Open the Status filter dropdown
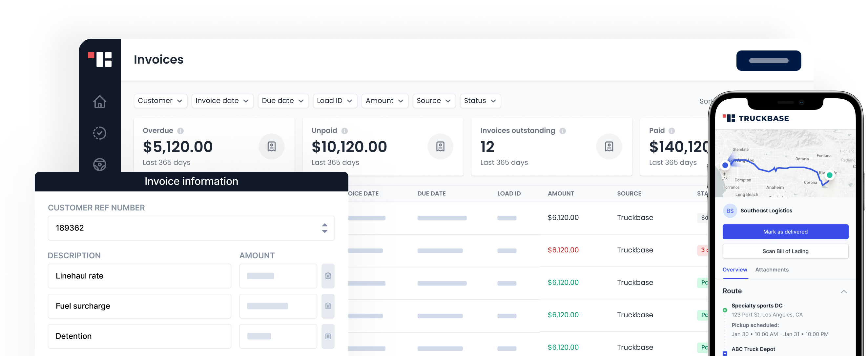The height and width of the screenshot is (356, 868). click(480, 100)
